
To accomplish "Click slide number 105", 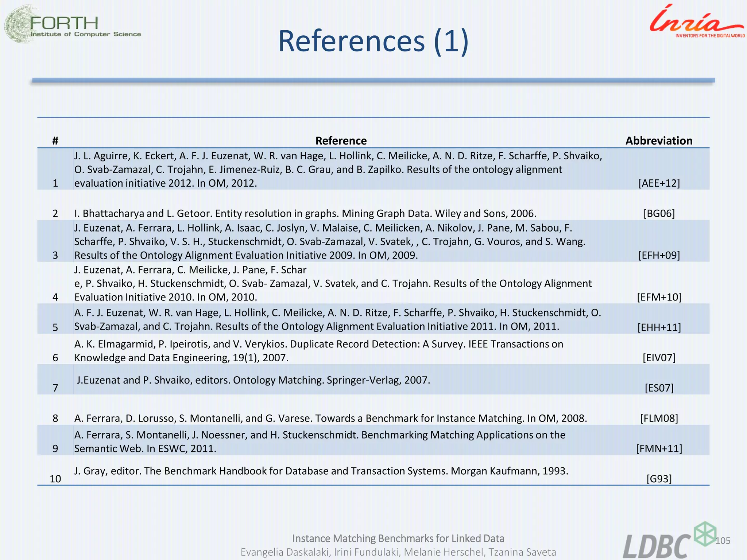I will pos(723,541).
